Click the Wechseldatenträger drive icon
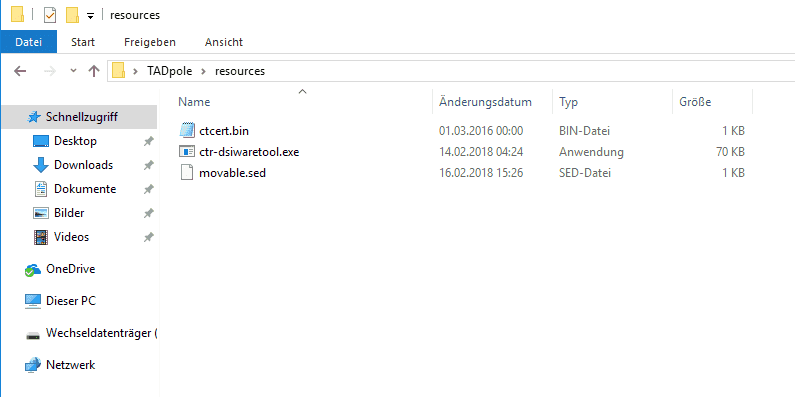Viewport: 795px width, 397px height. click(32, 335)
